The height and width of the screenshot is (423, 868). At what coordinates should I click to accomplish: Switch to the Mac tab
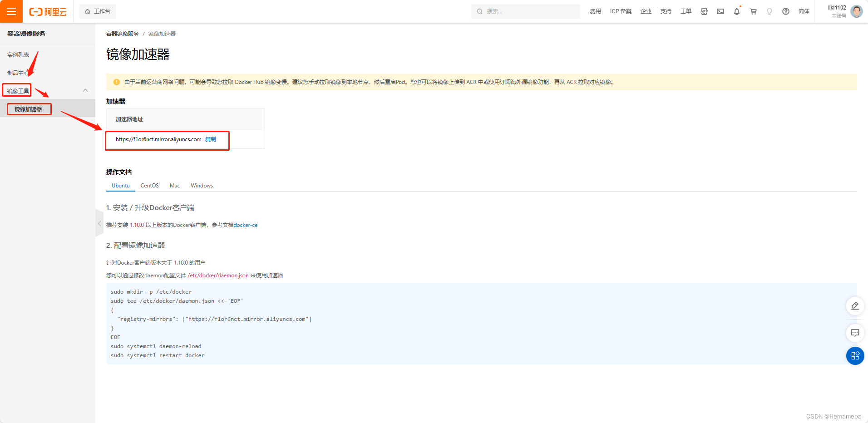tap(175, 186)
